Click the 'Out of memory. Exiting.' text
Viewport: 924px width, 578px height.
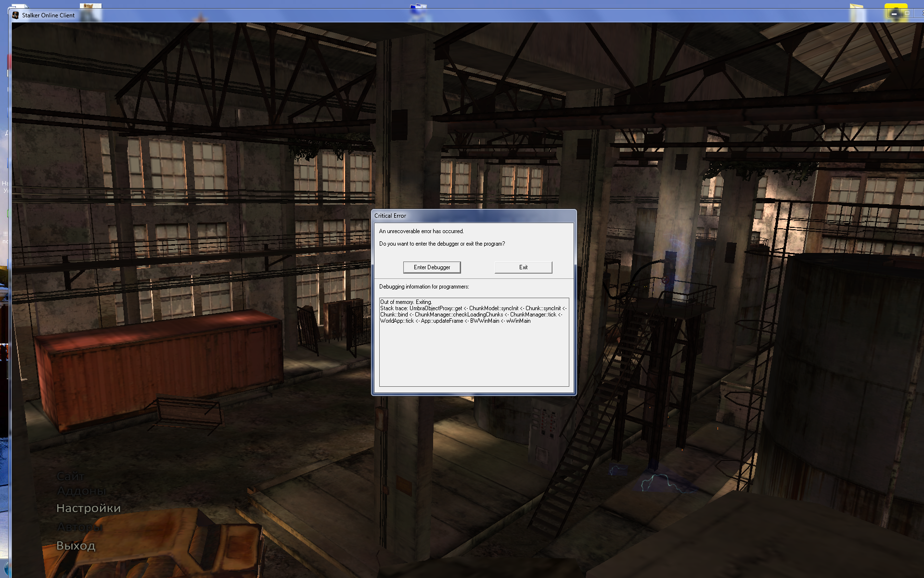(x=406, y=302)
